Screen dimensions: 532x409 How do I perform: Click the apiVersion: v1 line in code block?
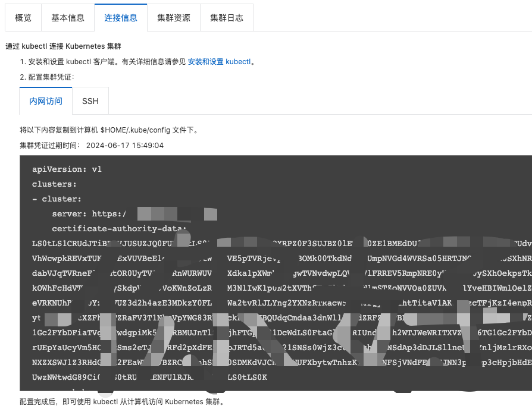click(67, 169)
